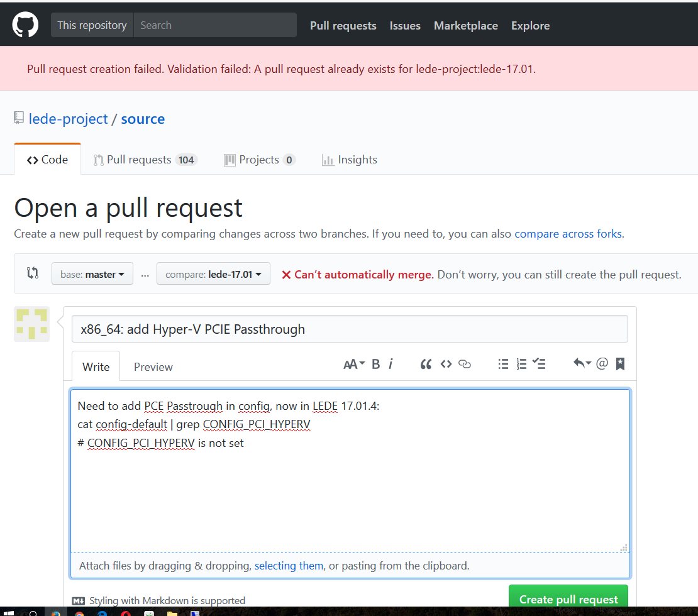Click inside the pull request description textarea
This screenshot has height=616, width=698.
click(350, 470)
